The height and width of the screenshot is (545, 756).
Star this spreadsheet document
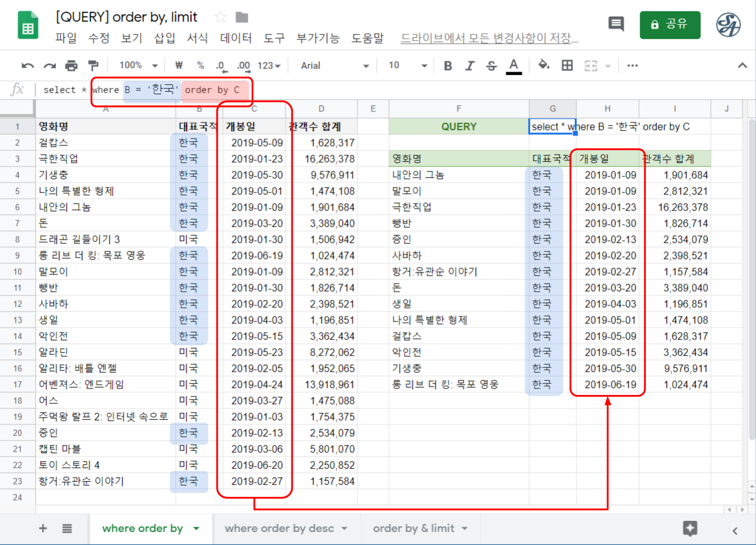click(220, 18)
